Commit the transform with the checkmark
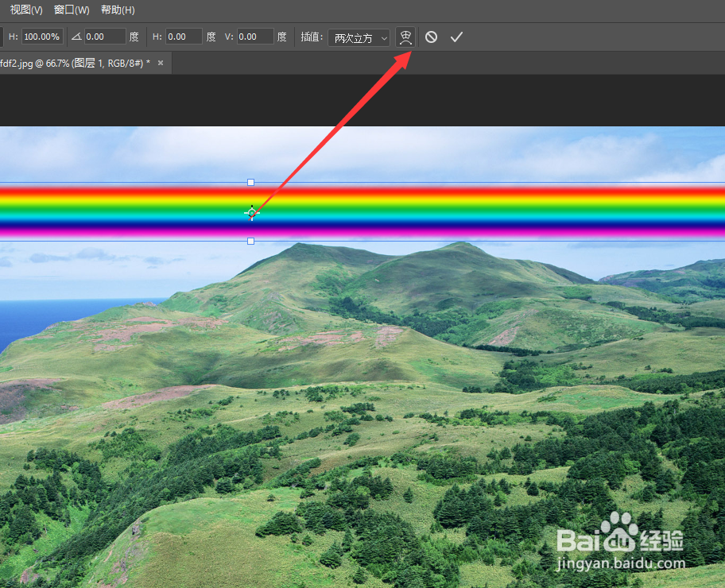The image size is (725, 588). (x=456, y=37)
